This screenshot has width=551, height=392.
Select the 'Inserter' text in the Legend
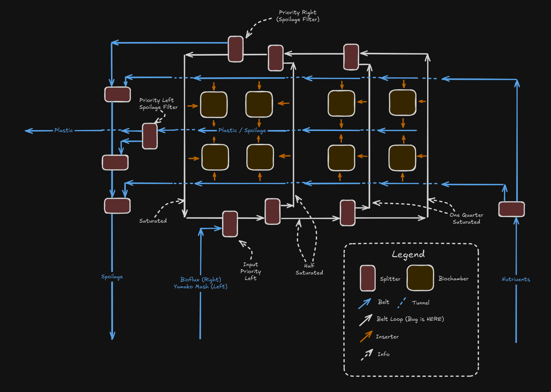(387, 337)
